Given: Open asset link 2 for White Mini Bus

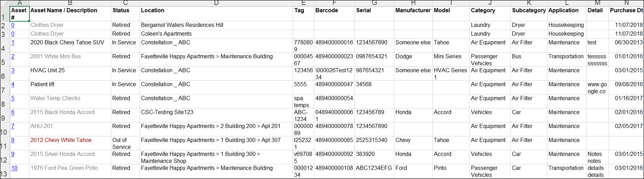Looking at the screenshot, I should (13, 57).
